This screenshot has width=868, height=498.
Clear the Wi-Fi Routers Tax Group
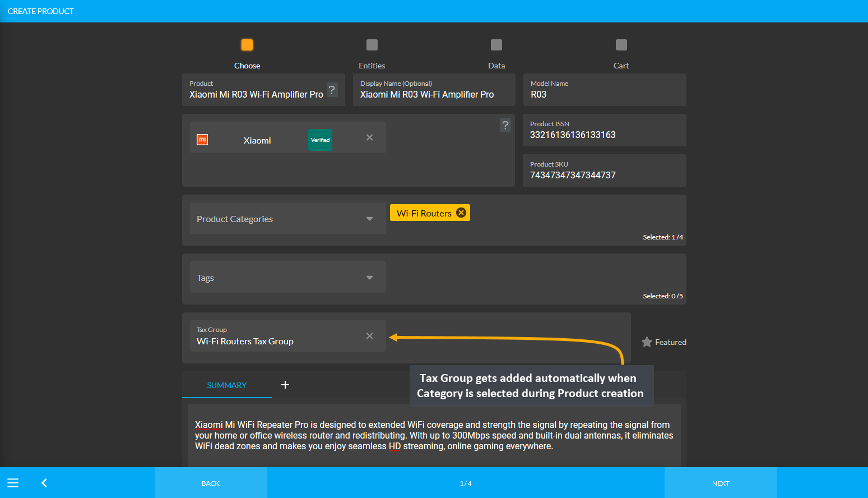(x=370, y=336)
